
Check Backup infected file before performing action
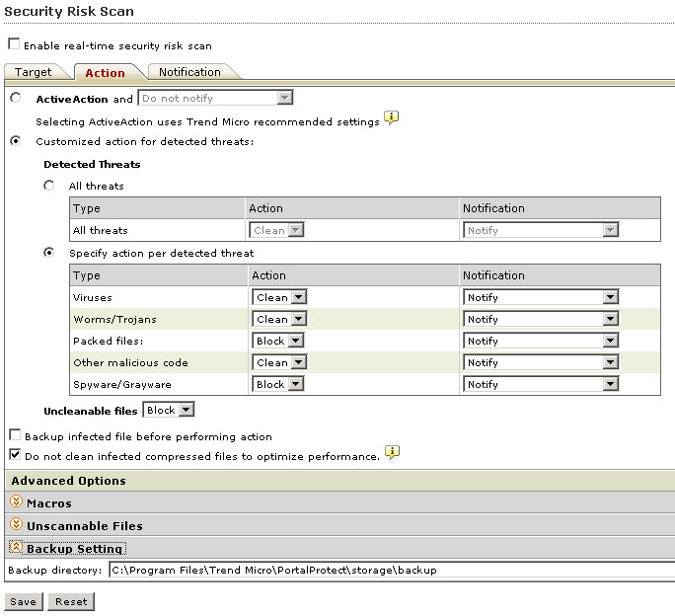(x=14, y=435)
